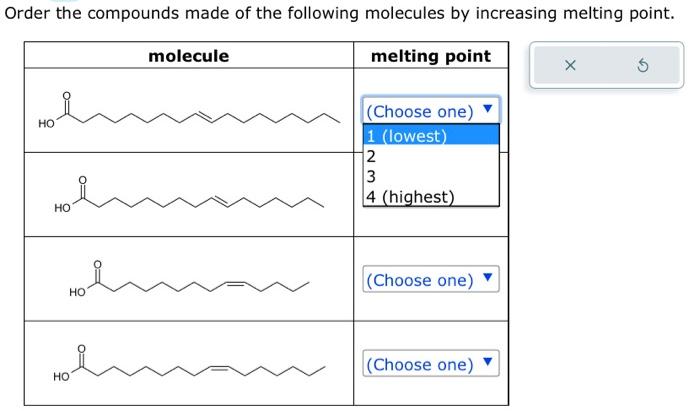The height and width of the screenshot is (411, 700).
Task: Choose option 4 (highest) in dropdown list
Action: [x=431, y=196]
